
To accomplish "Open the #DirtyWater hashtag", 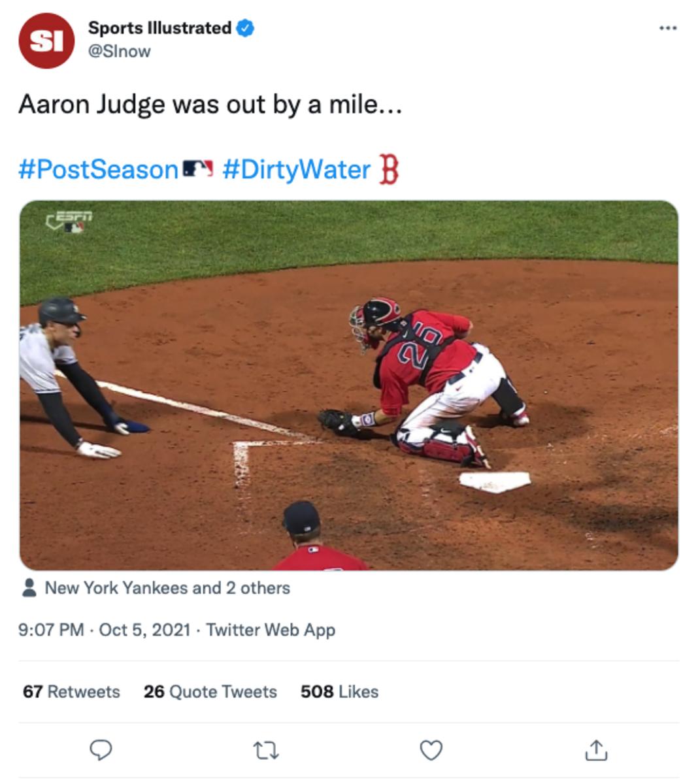I will coord(296,169).
